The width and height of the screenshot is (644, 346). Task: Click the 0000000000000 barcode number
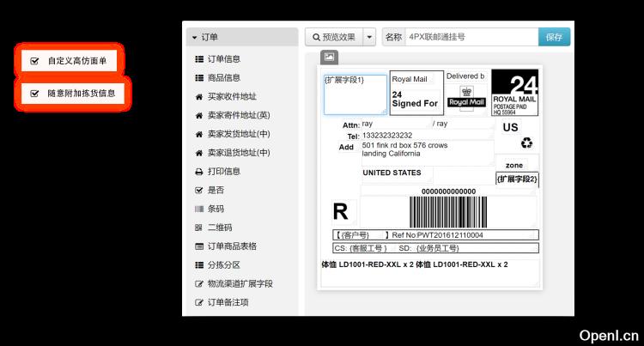(448, 191)
